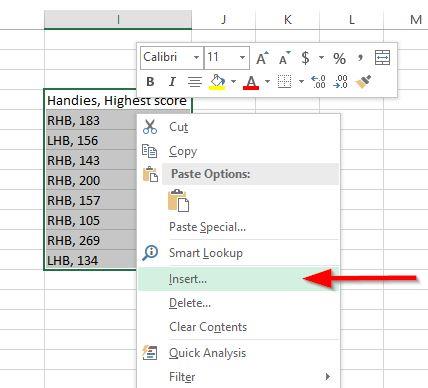Click cell 'LHB, 156'

coord(91,140)
